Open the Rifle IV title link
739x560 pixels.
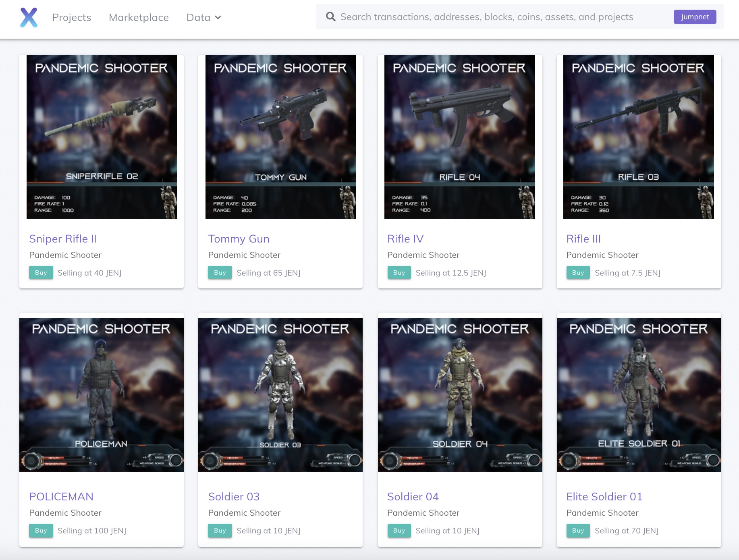click(x=405, y=239)
